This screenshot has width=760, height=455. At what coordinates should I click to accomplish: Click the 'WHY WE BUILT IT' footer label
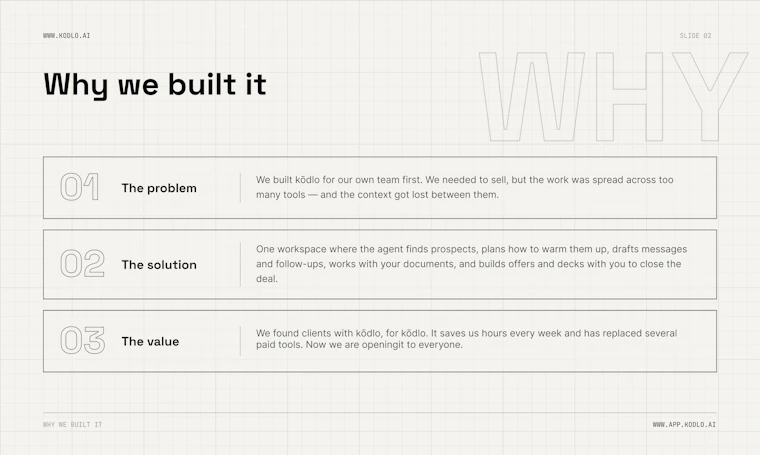(x=73, y=424)
